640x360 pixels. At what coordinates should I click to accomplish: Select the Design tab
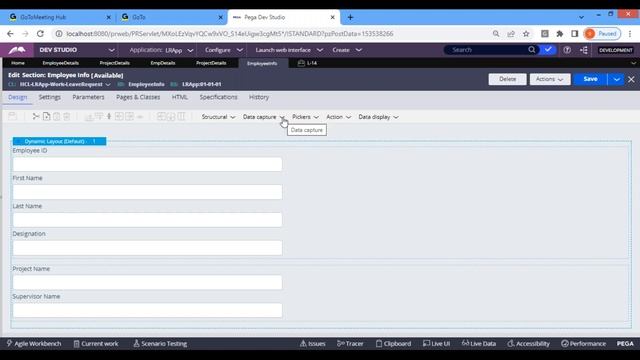pos(18,97)
